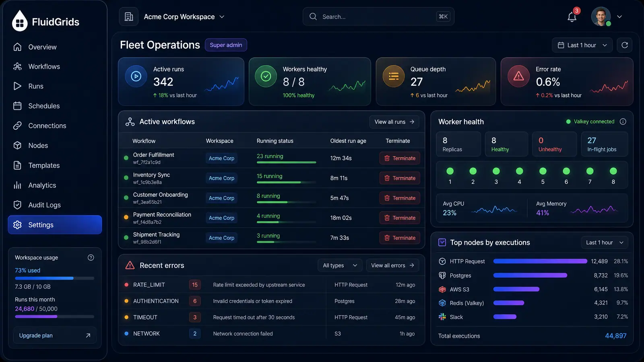This screenshot has height=362, width=644.
Task: Click the Slack node icon
Action: point(442,317)
